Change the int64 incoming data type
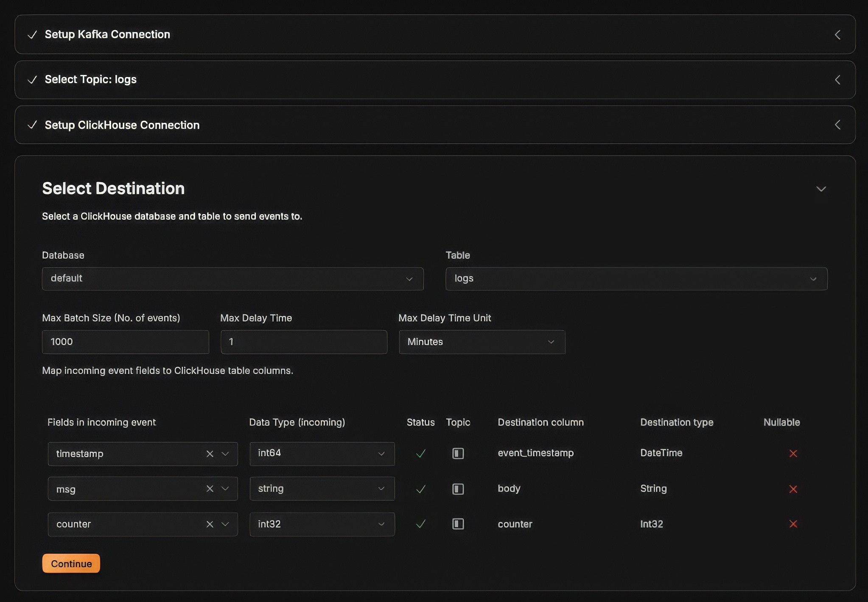The width and height of the screenshot is (868, 602). click(x=322, y=454)
